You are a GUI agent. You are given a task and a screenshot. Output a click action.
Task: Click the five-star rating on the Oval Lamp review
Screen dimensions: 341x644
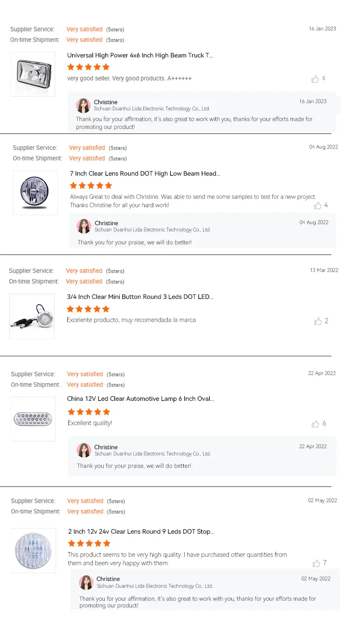[88, 412]
